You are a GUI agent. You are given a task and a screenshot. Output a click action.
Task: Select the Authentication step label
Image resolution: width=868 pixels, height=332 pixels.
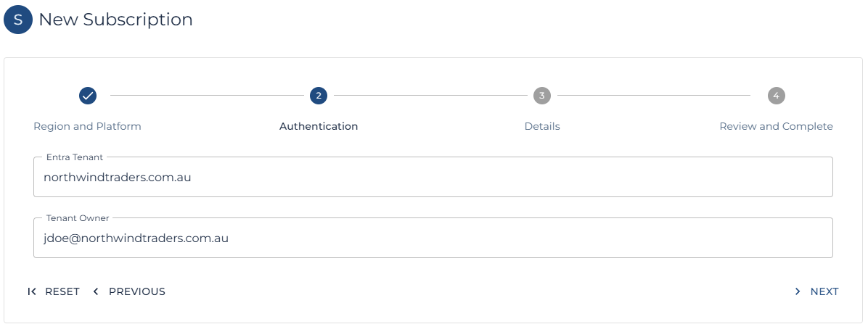(319, 126)
